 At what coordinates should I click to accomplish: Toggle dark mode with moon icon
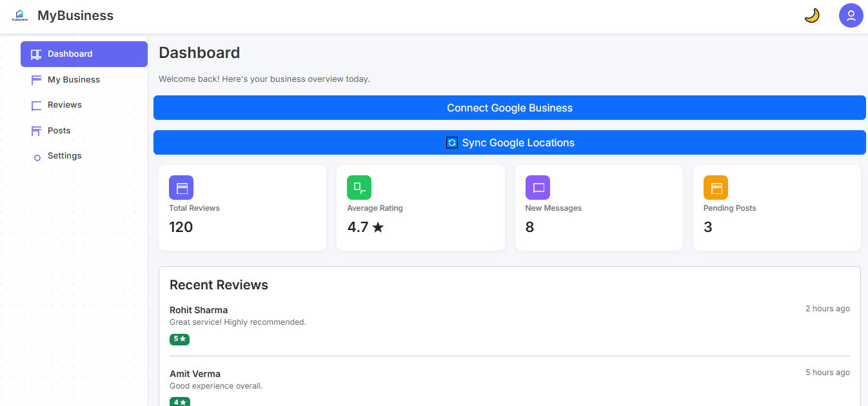[x=812, y=15]
